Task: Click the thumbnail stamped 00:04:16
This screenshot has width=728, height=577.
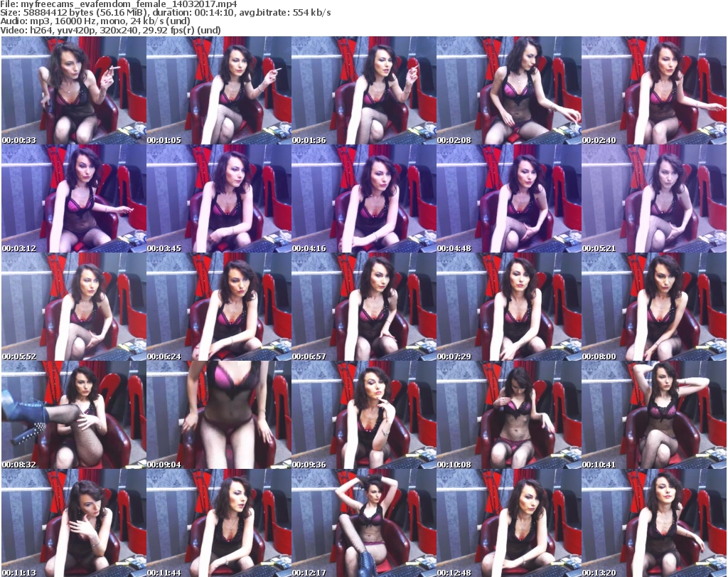Action: [363, 198]
